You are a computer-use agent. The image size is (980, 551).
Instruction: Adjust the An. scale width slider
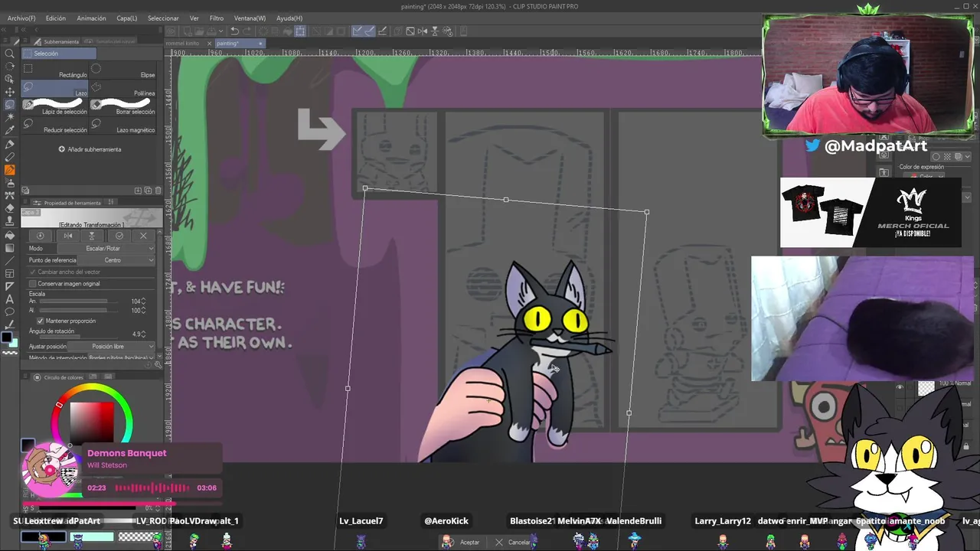[x=78, y=302]
